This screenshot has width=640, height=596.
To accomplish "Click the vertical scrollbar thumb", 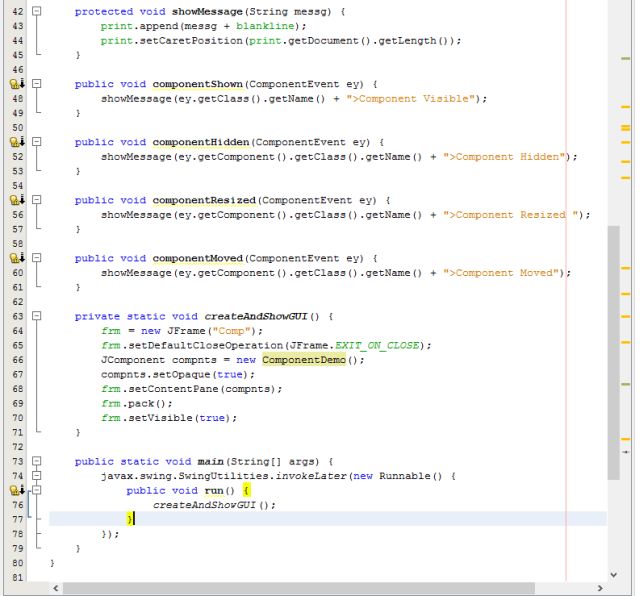I will click(x=613, y=353).
